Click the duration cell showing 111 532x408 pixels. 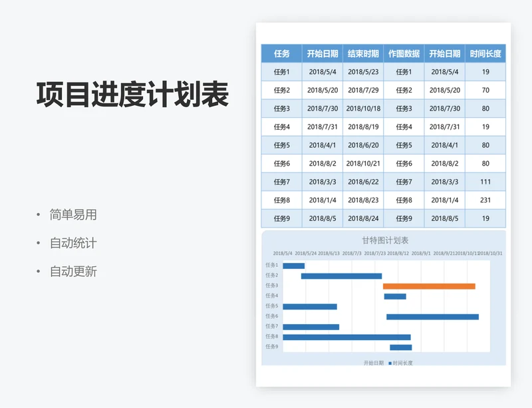tap(485, 182)
